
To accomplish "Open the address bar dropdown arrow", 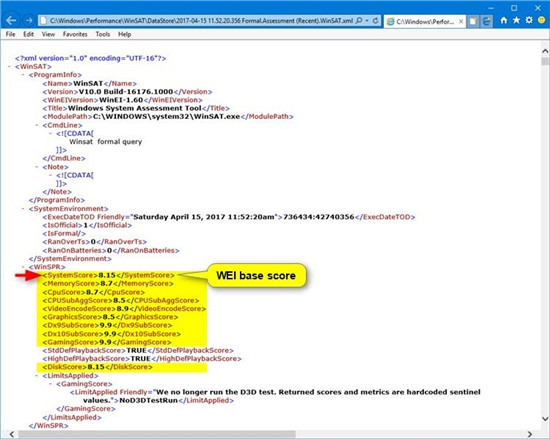I will tap(367, 21).
